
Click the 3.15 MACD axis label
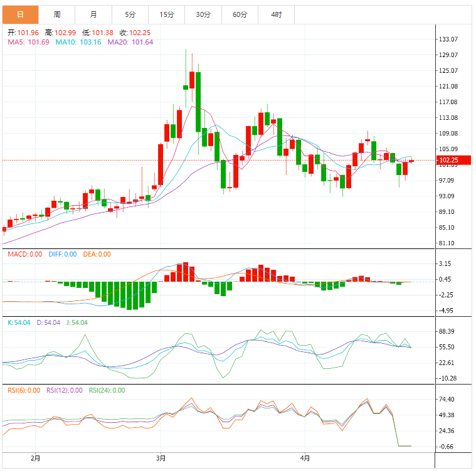point(445,263)
